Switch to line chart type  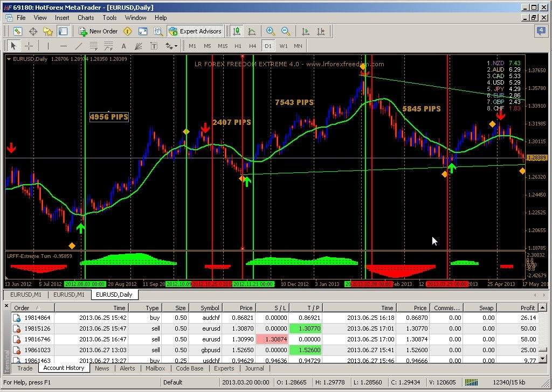click(252, 31)
